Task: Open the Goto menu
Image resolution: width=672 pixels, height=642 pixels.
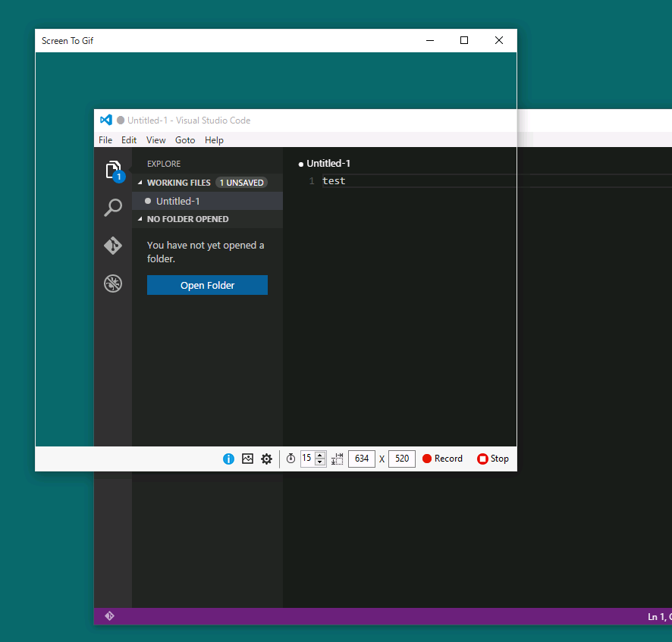Action: (x=185, y=140)
